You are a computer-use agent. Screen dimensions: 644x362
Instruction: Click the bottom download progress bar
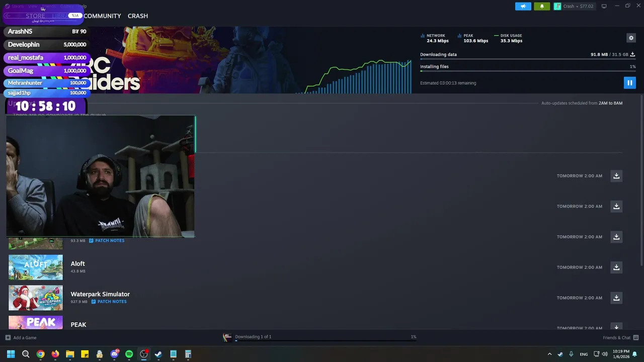pyautogui.click(x=326, y=341)
